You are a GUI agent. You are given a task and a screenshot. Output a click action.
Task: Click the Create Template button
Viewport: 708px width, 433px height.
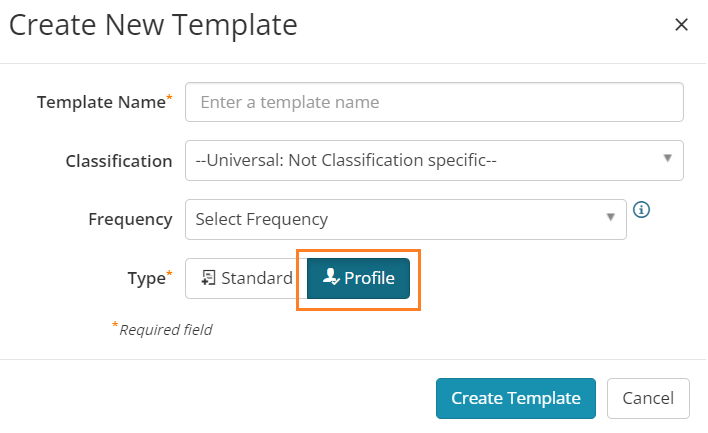(x=516, y=398)
